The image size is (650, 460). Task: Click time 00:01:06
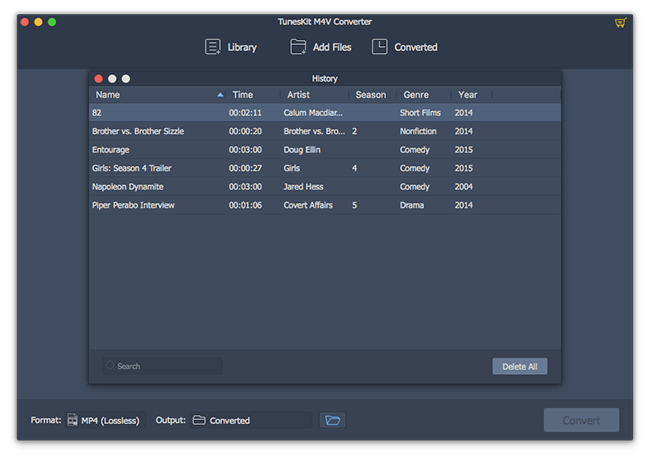pyautogui.click(x=245, y=205)
